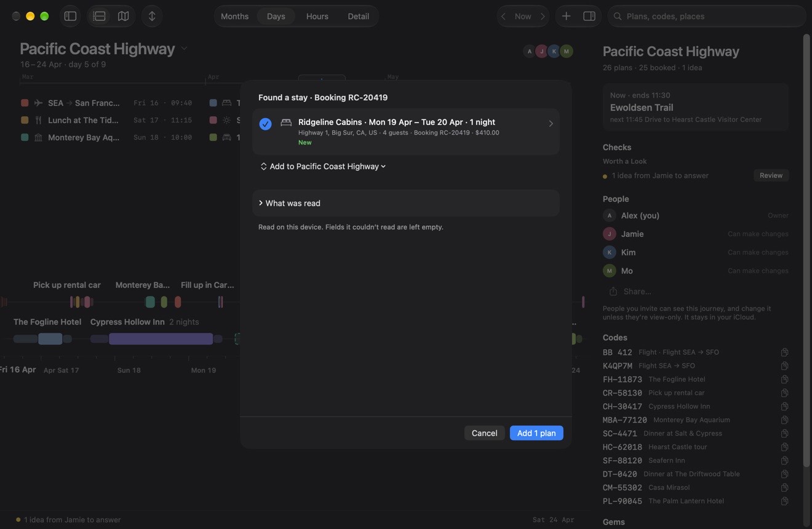This screenshot has width=812, height=529.
Task: Copy code K4QP7M
Action: 784,366
